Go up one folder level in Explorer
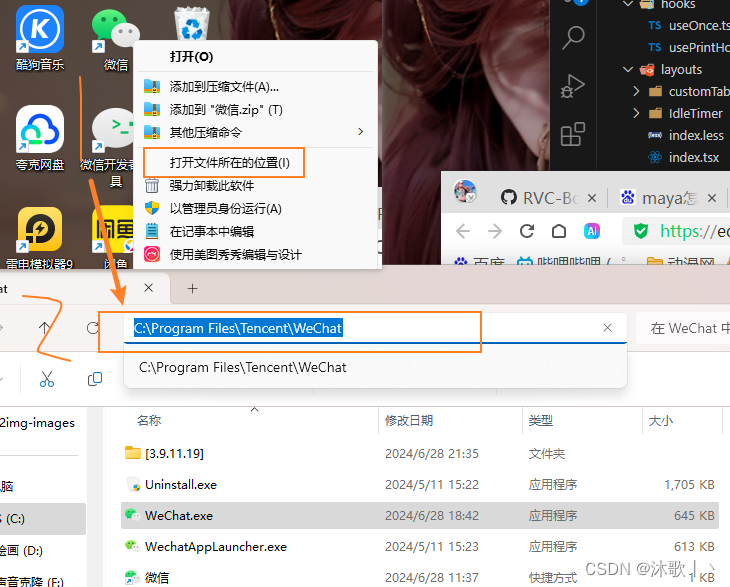Image resolution: width=730 pixels, height=587 pixels. click(x=44, y=328)
